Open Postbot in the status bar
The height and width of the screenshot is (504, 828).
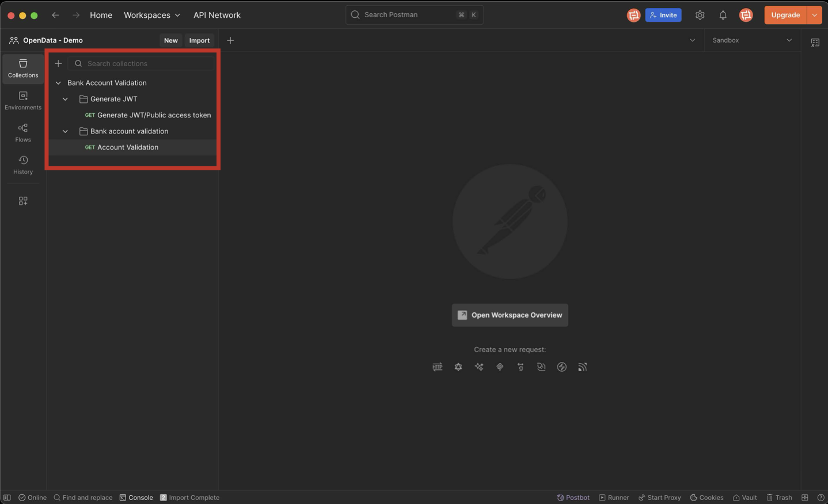tap(573, 498)
